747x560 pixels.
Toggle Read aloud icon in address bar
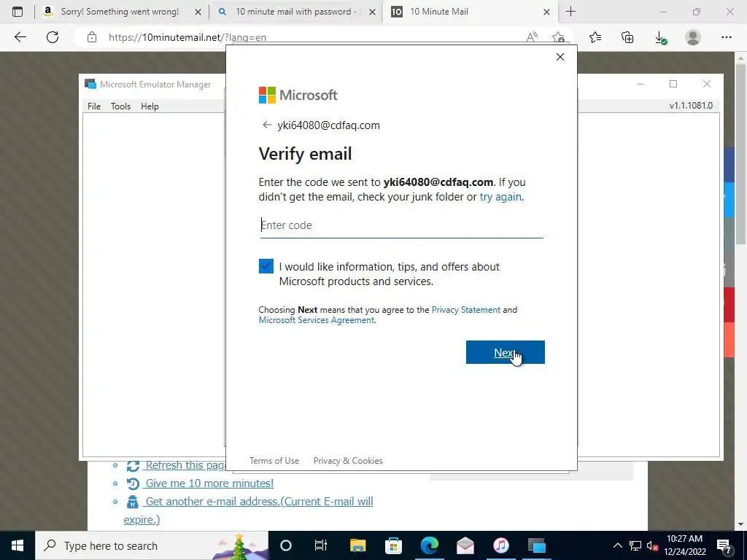[x=532, y=37]
